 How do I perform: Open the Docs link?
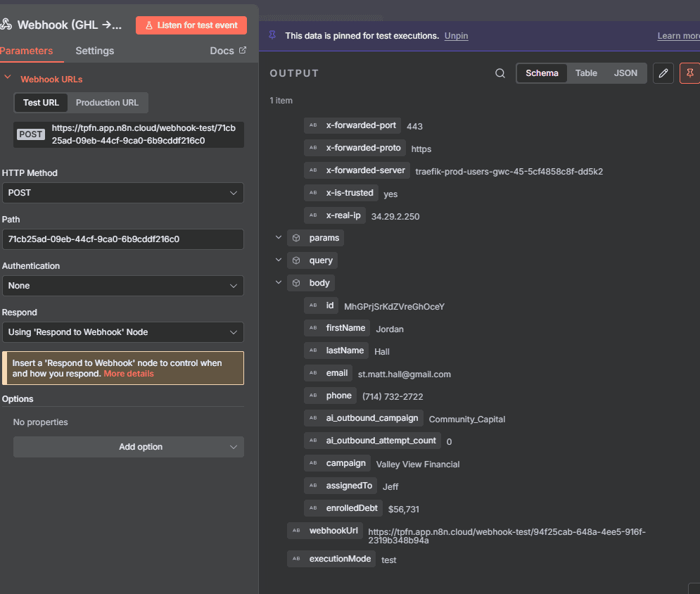(222, 51)
